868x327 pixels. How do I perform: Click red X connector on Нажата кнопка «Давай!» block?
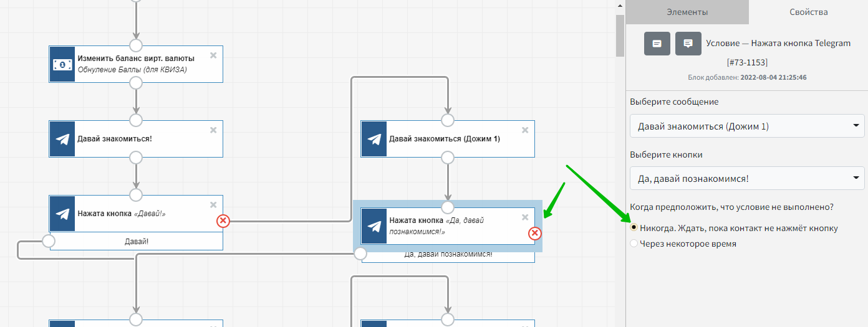(x=223, y=220)
